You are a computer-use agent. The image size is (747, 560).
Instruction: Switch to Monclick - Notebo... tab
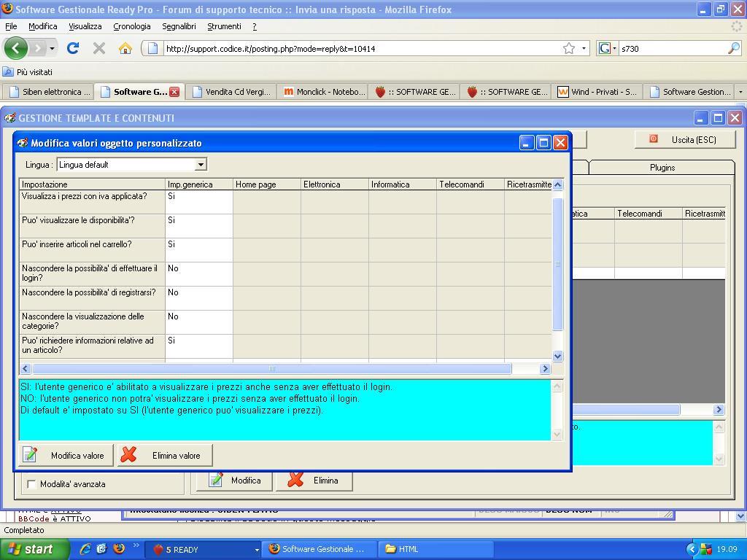coord(324,92)
